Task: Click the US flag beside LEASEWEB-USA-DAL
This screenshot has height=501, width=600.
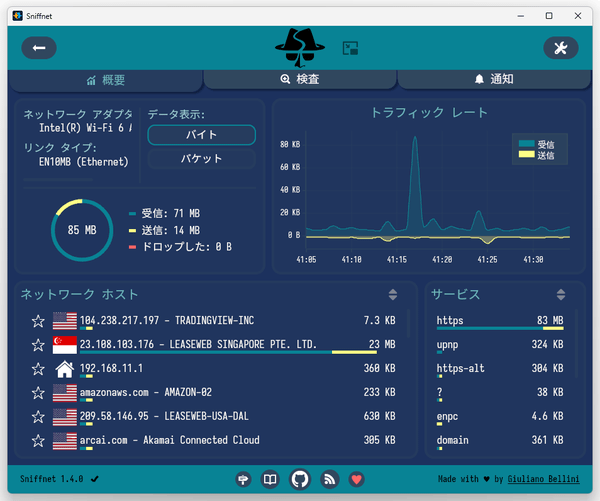Action: (65, 417)
